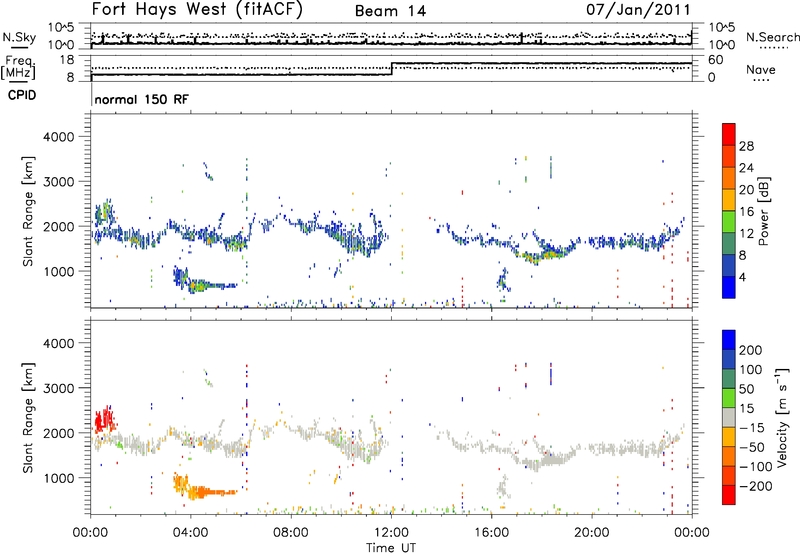Pick the blue bottom of the power colorbar
Image resolution: width=800 pixels, height=554 pixels.
click(729, 287)
